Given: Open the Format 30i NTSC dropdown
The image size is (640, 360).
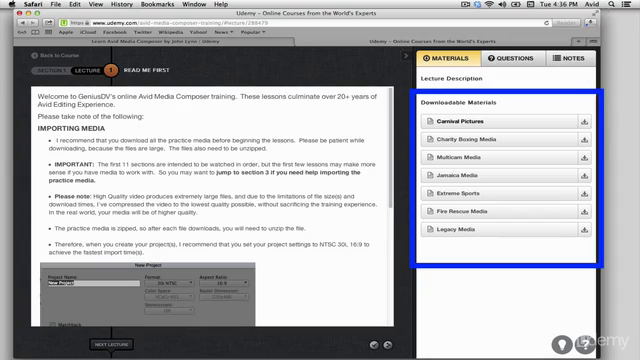Looking at the screenshot, I should click(169, 283).
